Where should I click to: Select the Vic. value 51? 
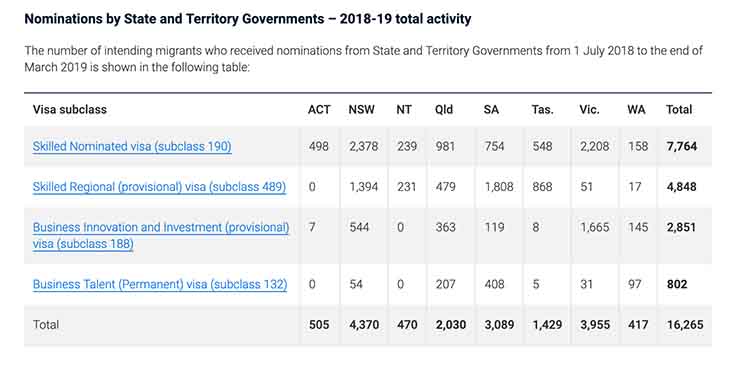[586, 187]
